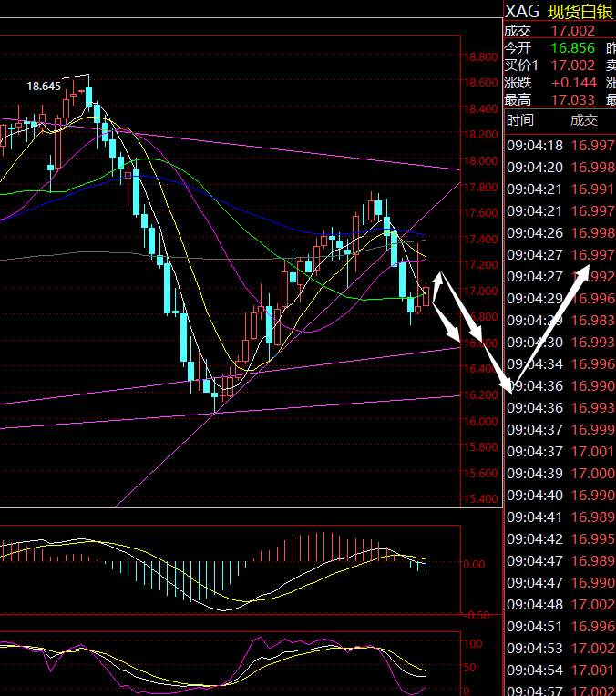Screen dimensions: 616x696
Task: Click the 17.600 price axis label
Action: [480, 212]
